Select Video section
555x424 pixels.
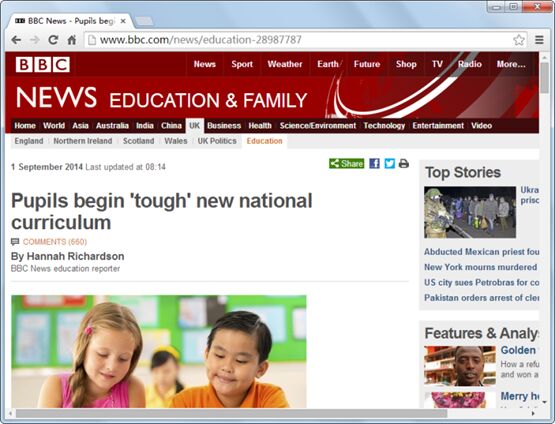click(x=481, y=126)
